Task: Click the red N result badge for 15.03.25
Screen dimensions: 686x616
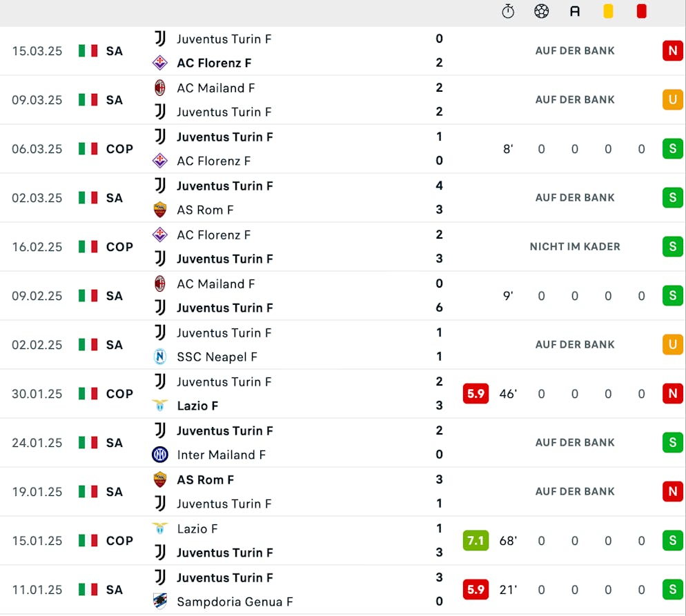Action: click(673, 51)
